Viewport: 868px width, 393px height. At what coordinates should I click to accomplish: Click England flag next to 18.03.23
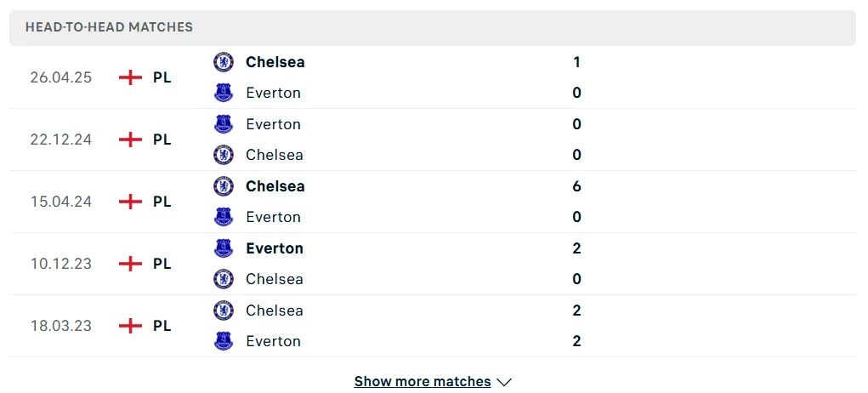(x=130, y=326)
